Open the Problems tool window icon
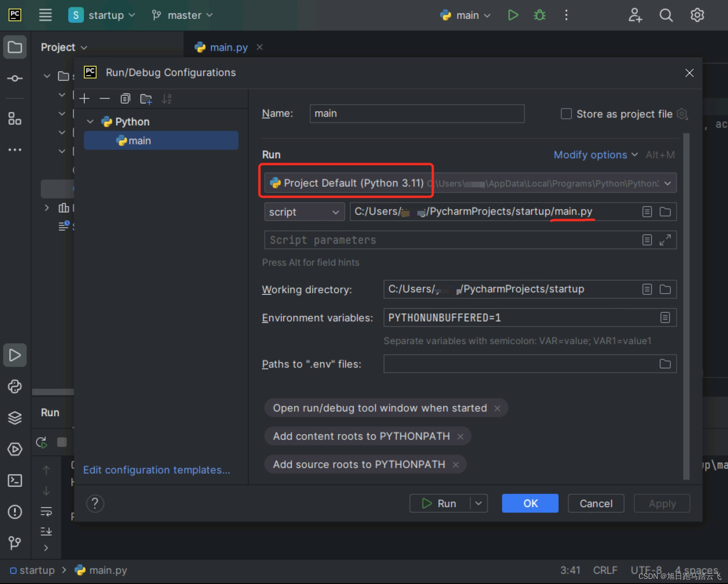The height and width of the screenshot is (584, 728). tap(15, 512)
